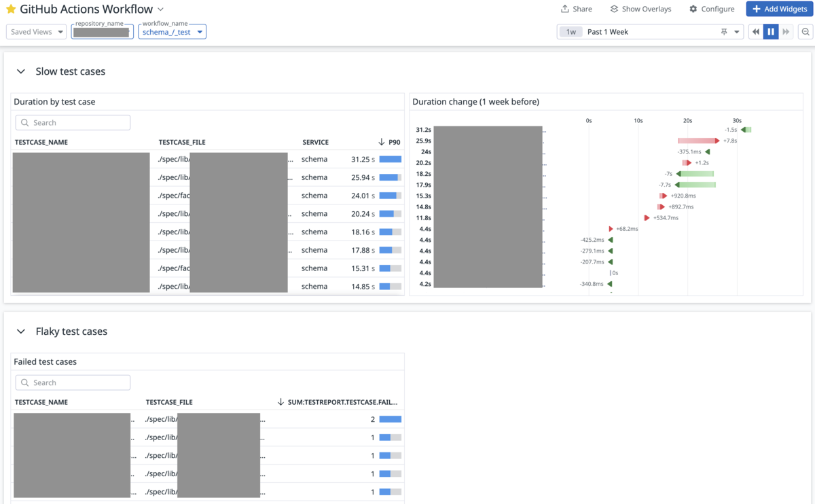The width and height of the screenshot is (815, 504).
Task: Click the failure count 2 value
Action: point(373,420)
